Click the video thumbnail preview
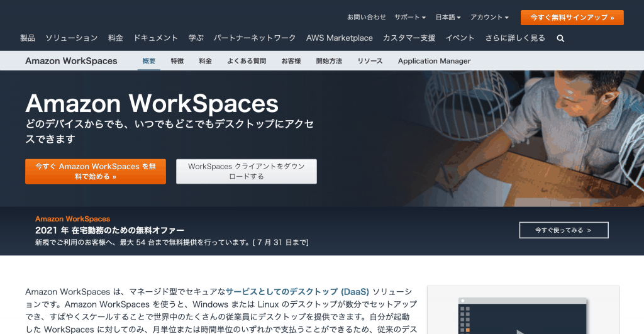Viewport: 644px width, 334px height. click(523, 315)
